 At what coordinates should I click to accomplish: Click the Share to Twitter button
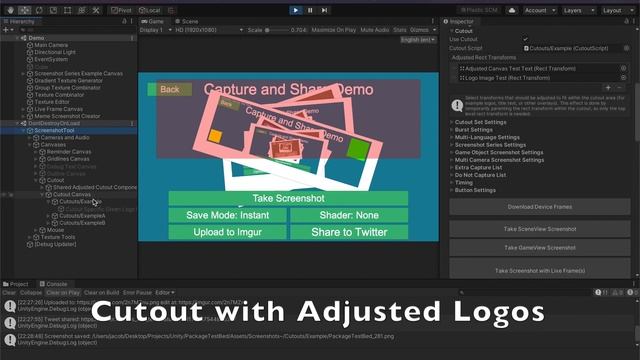coord(349,232)
